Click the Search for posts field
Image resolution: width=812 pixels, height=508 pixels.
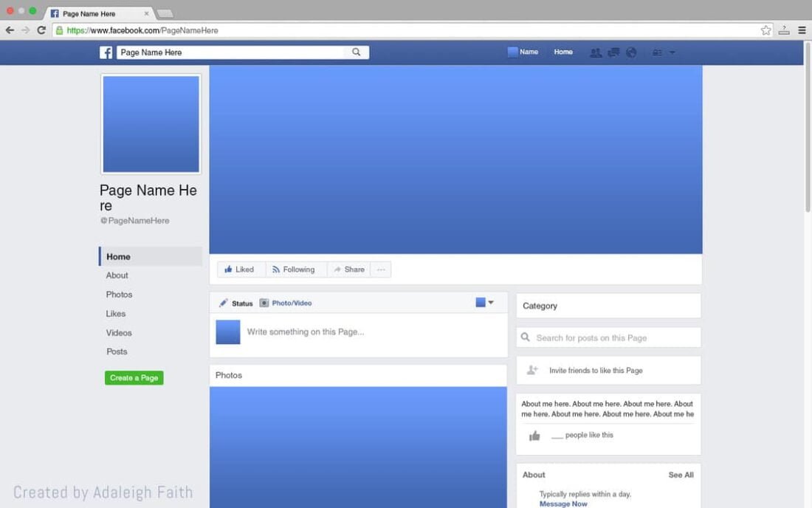[608, 337]
